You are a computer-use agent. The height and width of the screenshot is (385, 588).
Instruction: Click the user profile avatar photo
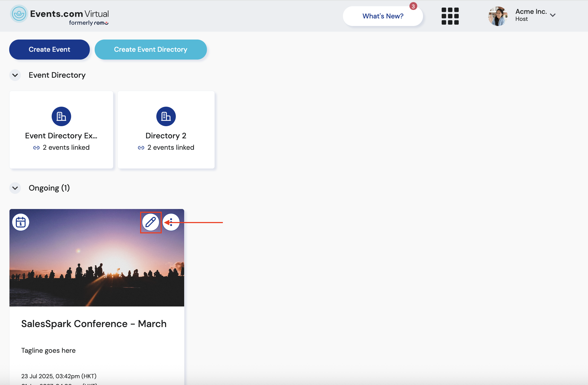[498, 16]
